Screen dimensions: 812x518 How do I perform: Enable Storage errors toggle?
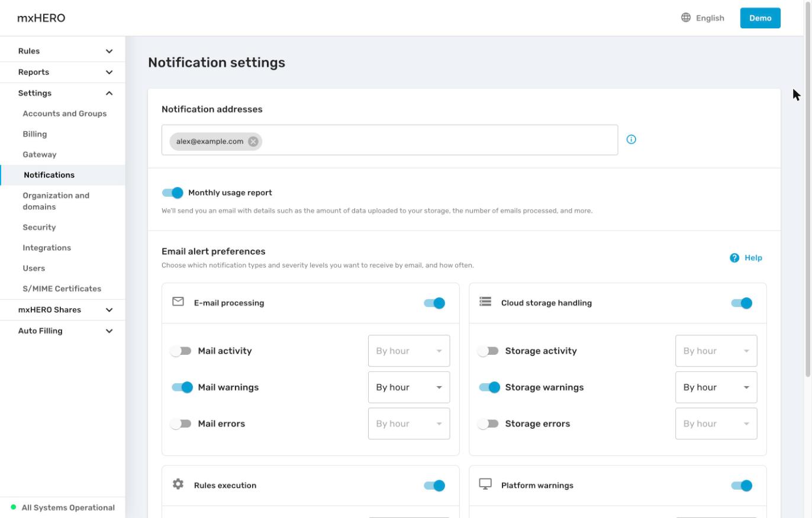(488, 424)
